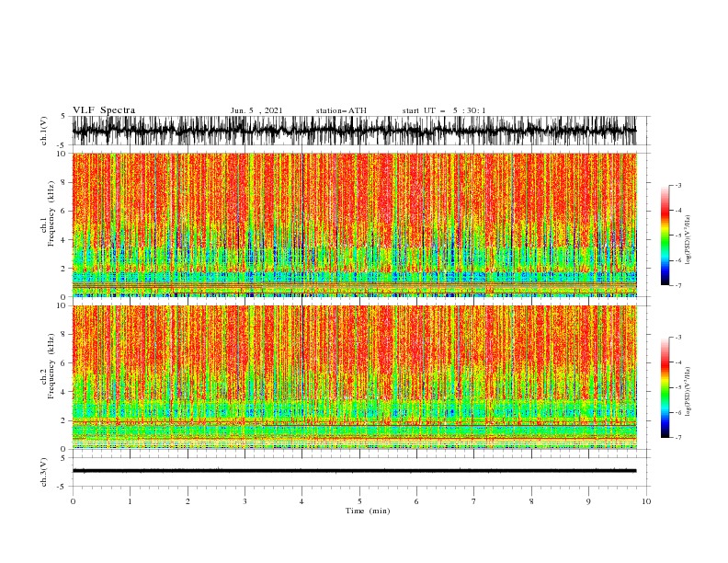Click the lower colorbar log(PSD) label
The image size is (728, 563).
coord(688,391)
